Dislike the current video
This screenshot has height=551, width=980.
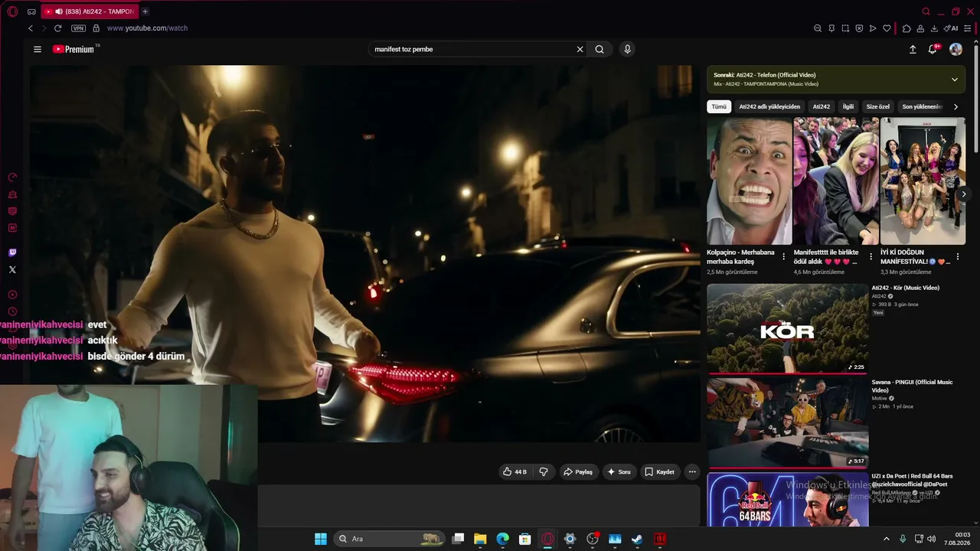point(544,472)
